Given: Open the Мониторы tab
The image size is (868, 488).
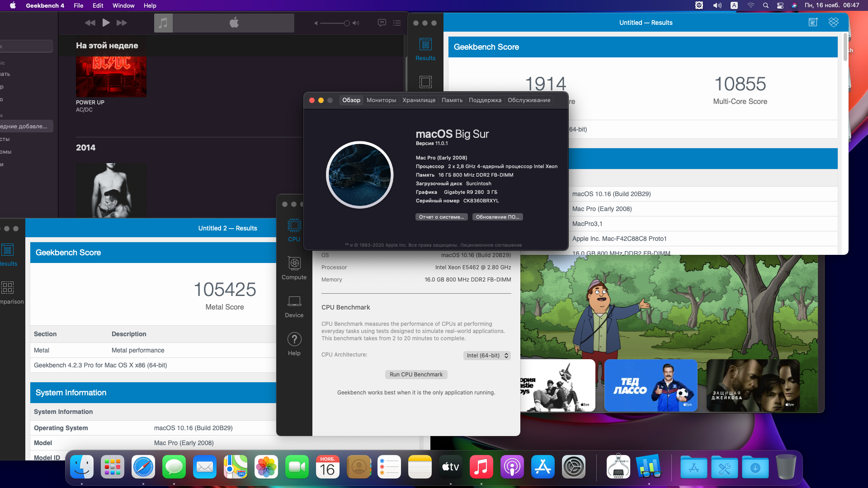Looking at the screenshot, I should [x=381, y=100].
